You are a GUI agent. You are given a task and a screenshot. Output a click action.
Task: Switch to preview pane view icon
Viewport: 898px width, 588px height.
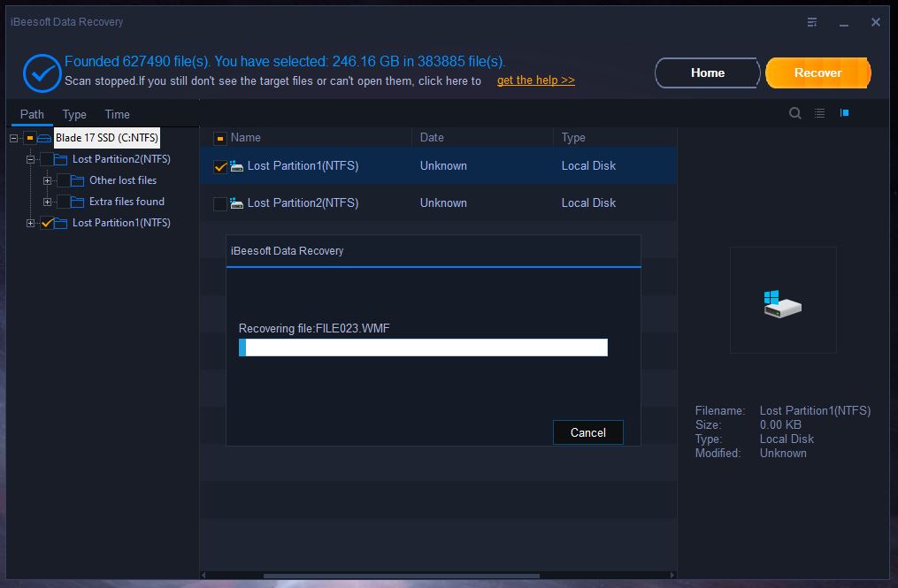[845, 113]
